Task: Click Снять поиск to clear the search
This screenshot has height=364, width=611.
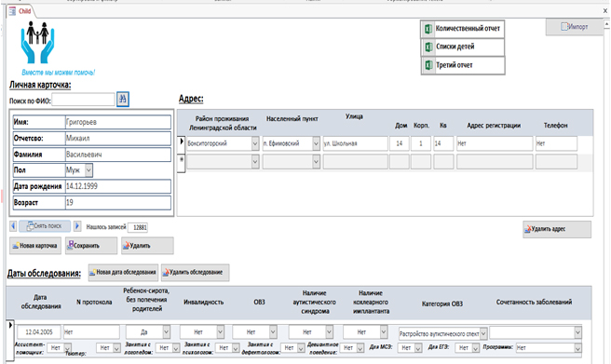Action: pos(45,226)
